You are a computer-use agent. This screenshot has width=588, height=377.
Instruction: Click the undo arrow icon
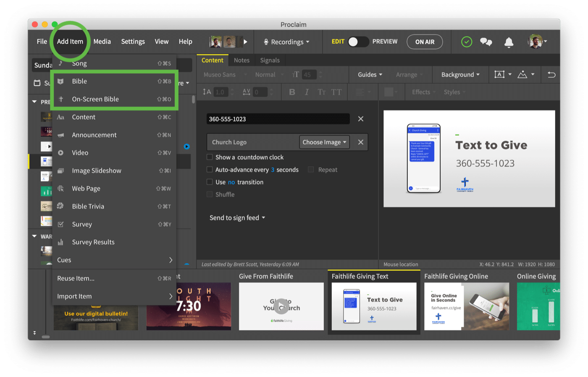(x=551, y=75)
